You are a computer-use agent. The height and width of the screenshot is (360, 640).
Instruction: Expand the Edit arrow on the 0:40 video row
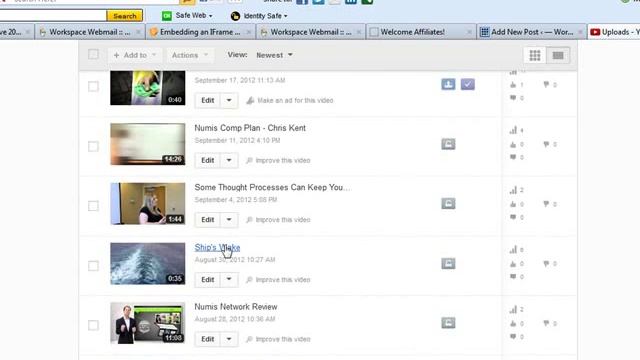click(229, 100)
